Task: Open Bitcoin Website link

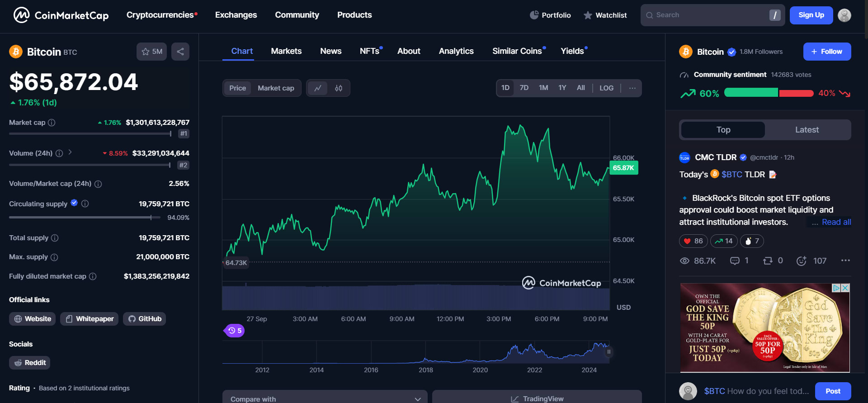Action: pos(33,319)
